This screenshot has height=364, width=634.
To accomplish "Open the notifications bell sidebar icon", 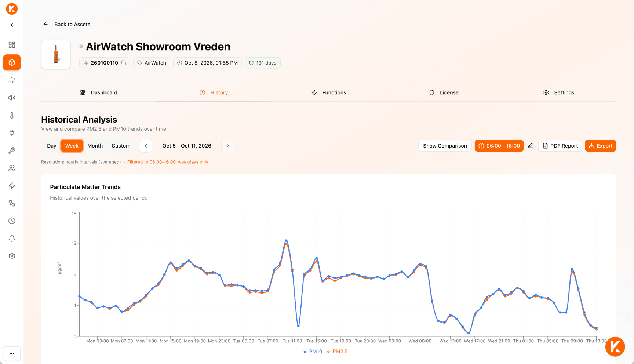I will point(12,239).
